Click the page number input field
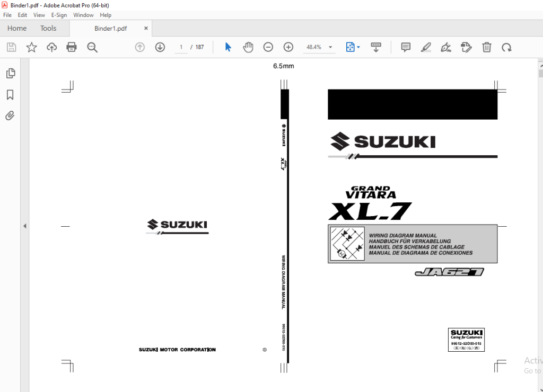The image size is (543, 392). [x=181, y=47]
